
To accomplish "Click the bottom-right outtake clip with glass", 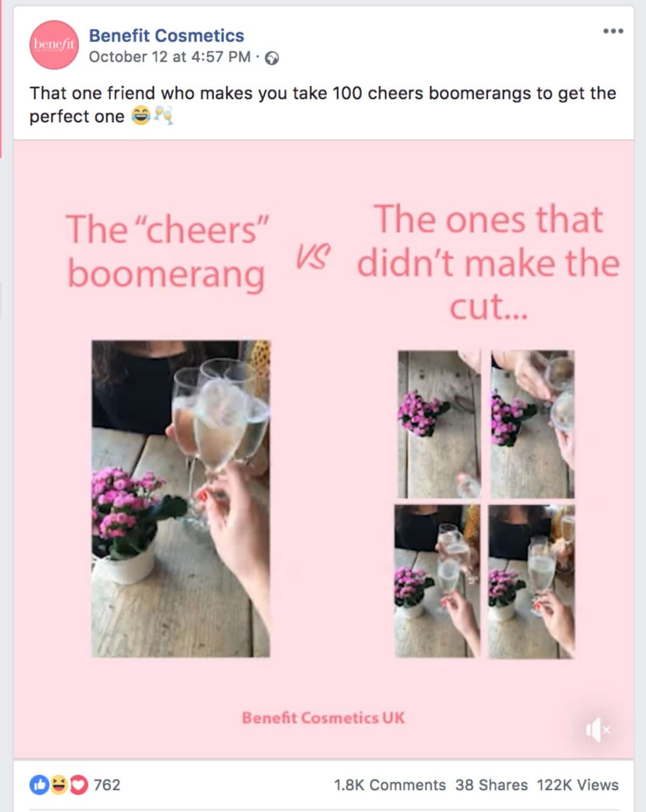I will (531, 581).
